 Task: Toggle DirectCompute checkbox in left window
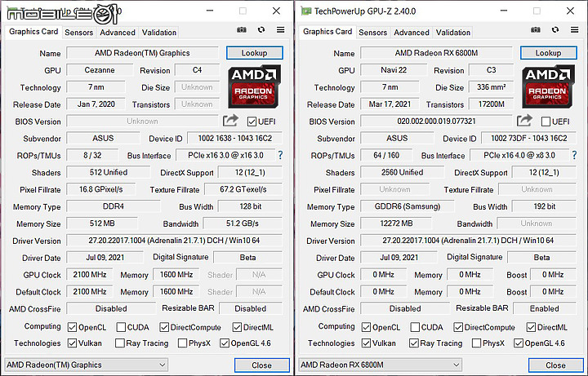(x=164, y=327)
